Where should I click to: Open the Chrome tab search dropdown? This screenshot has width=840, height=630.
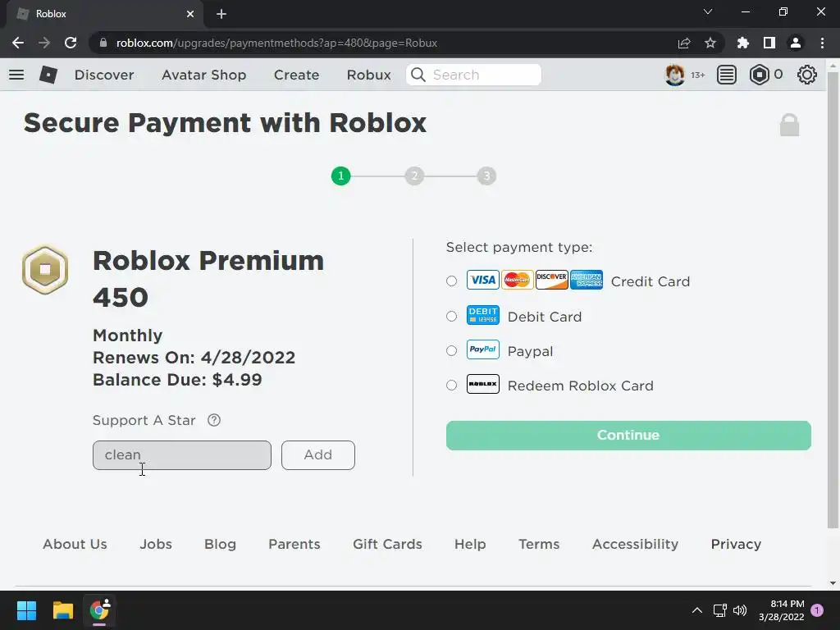[x=708, y=11]
